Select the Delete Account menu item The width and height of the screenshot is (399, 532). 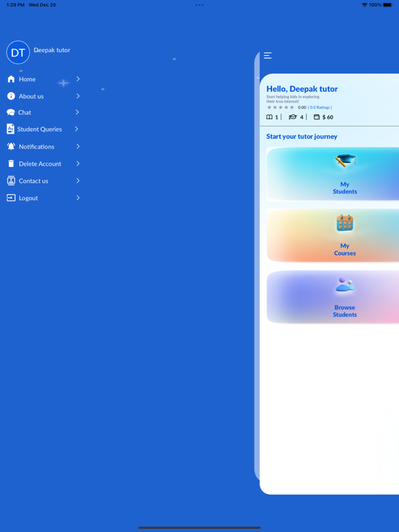coord(44,163)
